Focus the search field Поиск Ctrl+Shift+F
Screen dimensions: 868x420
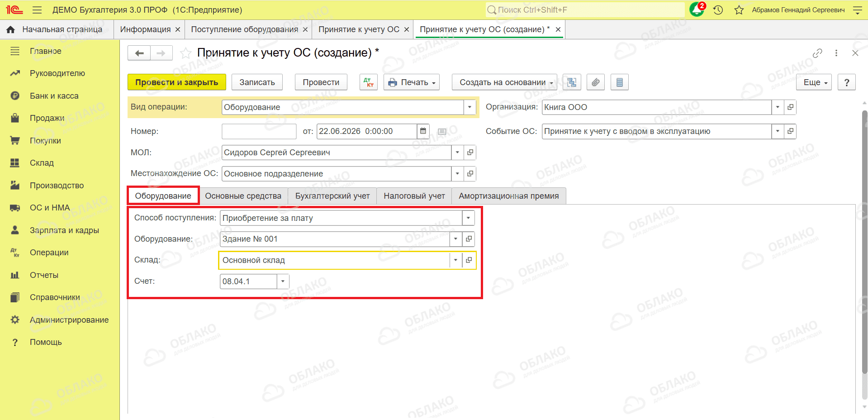pyautogui.click(x=585, y=10)
